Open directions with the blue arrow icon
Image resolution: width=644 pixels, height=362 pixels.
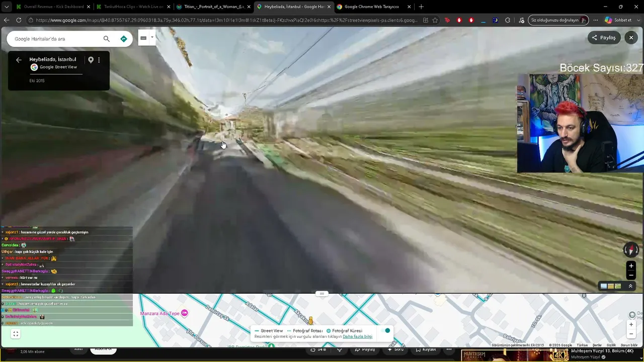124,39
